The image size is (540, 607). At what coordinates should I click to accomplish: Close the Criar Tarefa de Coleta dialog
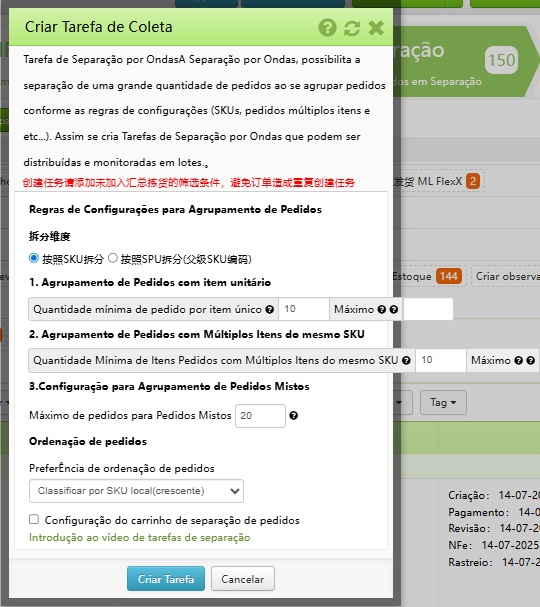pyautogui.click(x=376, y=28)
